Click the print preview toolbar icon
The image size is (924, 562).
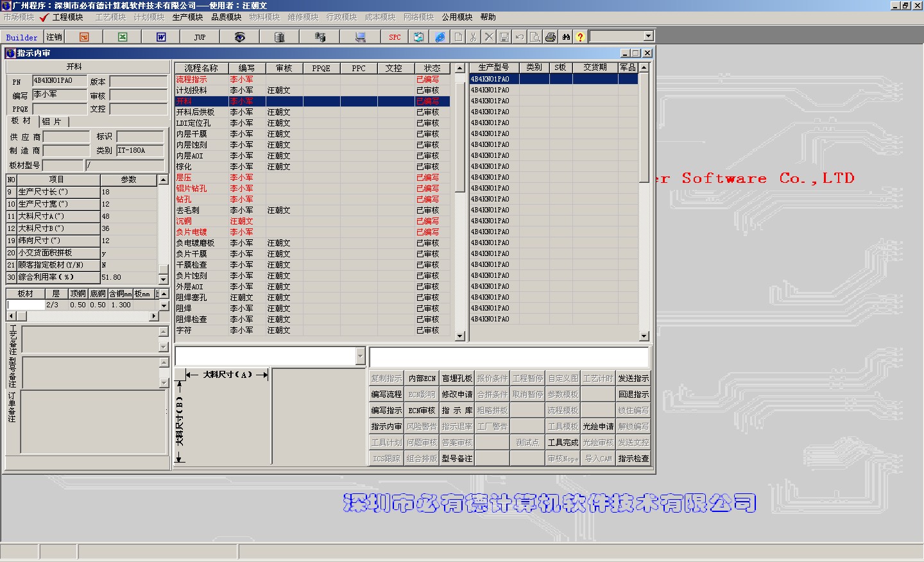coord(535,37)
